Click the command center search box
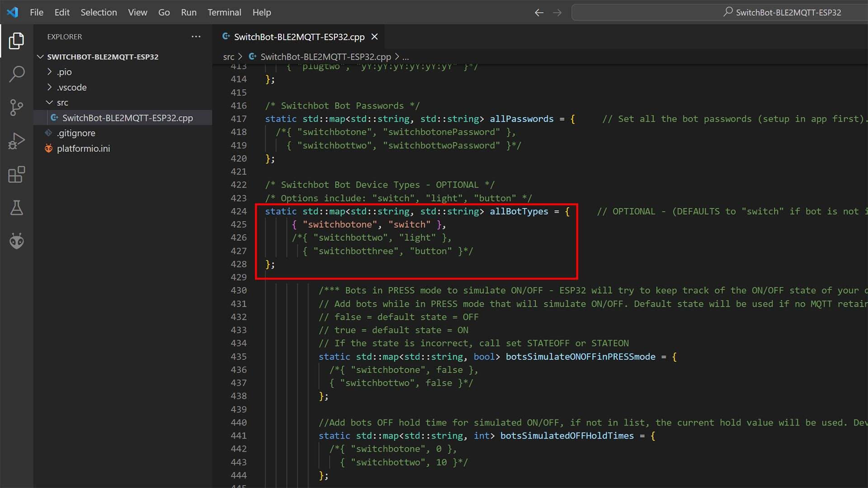The height and width of the screenshot is (488, 868). [x=720, y=12]
